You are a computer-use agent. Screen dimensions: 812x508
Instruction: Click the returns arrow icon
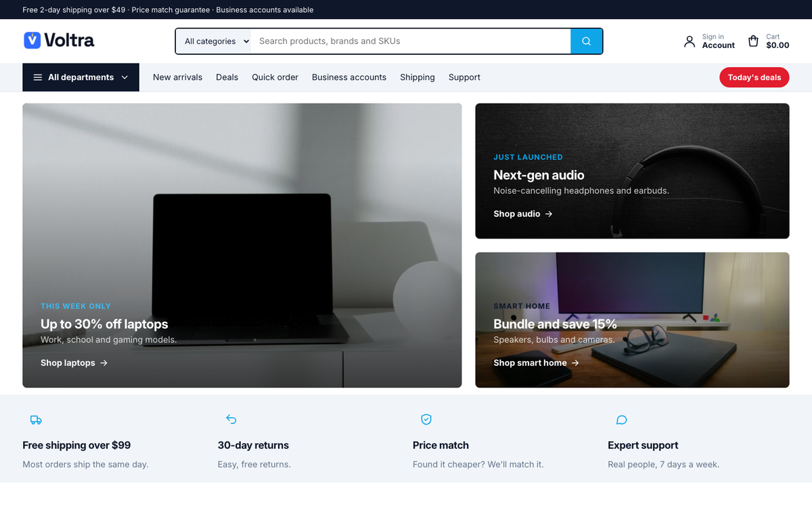click(x=231, y=420)
